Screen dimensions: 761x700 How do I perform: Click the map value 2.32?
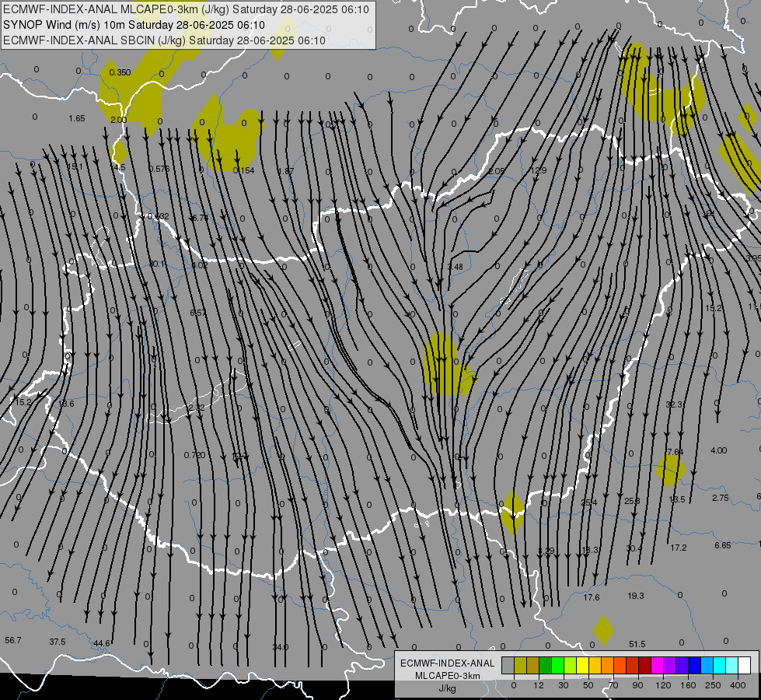[x=197, y=407]
